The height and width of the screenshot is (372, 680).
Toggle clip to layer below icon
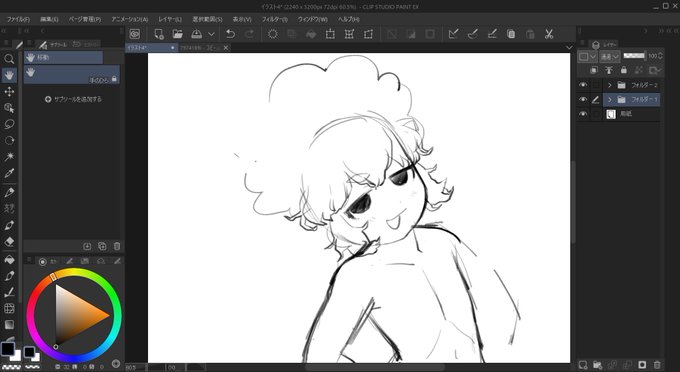(594, 70)
